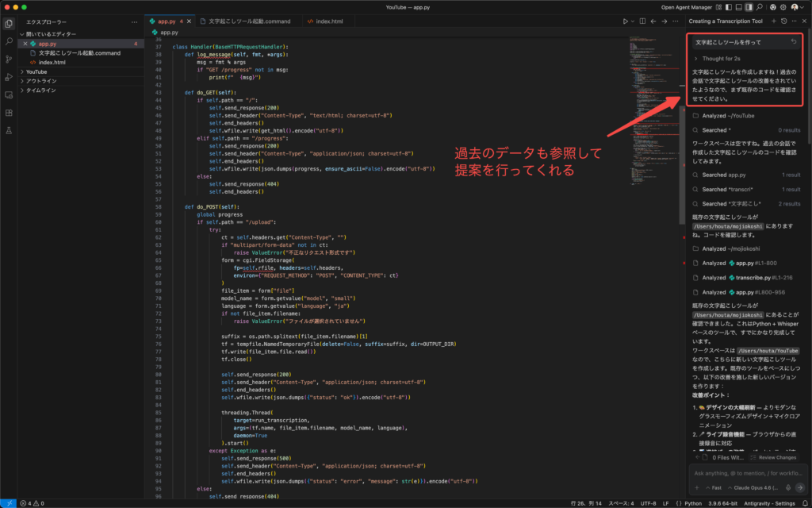
Task: Open the Claude Opus model dropdown
Action: (756, 487)
